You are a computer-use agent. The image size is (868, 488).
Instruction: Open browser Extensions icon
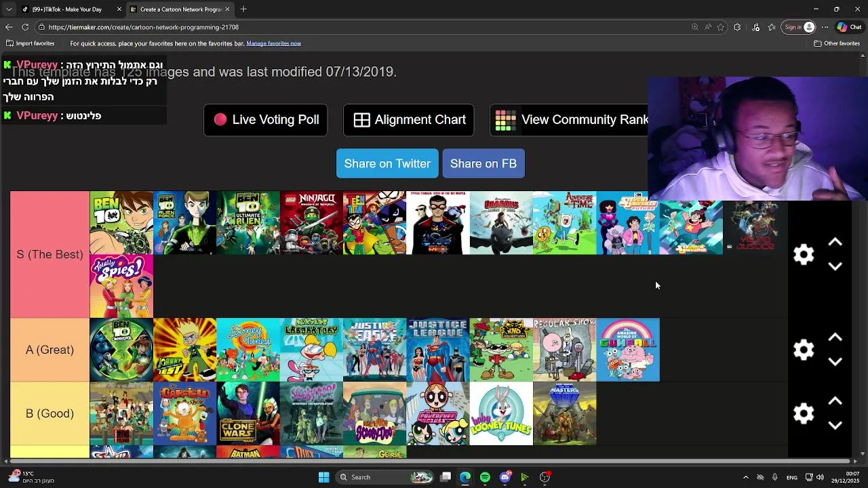(x=737, y=27)
